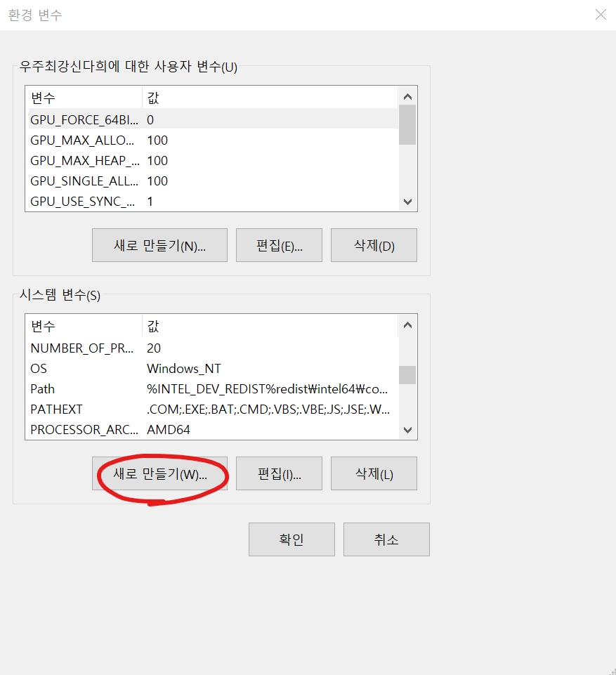Select the PROCESSOR_ARC... system variable row
Viewport: 616px width, 675px height.
click(x=213, y=429)
